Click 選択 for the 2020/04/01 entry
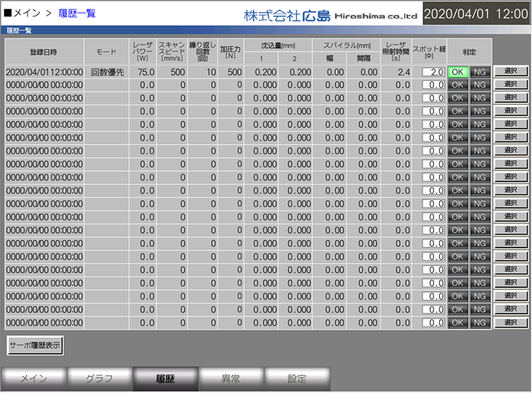 click(x=511, y=72)
